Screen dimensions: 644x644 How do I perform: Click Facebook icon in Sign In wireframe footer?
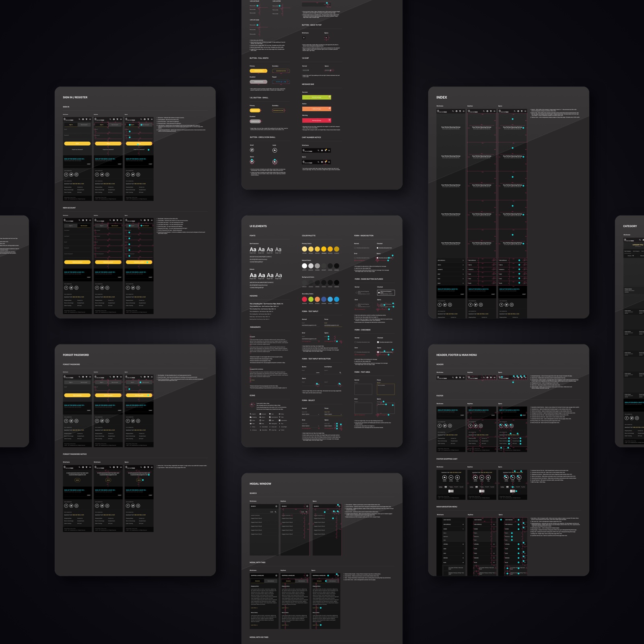click(x=66, y=175)
